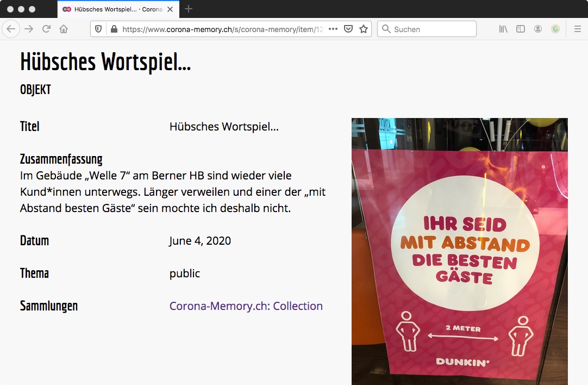Toggle the sidebar view icon
Viewport: 588px width, 385px height.
(x=520, y=29)
